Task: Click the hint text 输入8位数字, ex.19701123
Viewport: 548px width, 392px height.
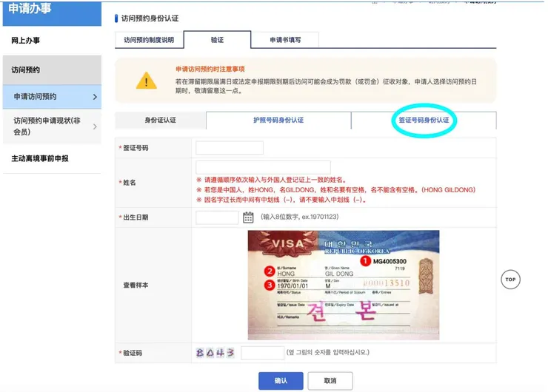Action: 299,217
